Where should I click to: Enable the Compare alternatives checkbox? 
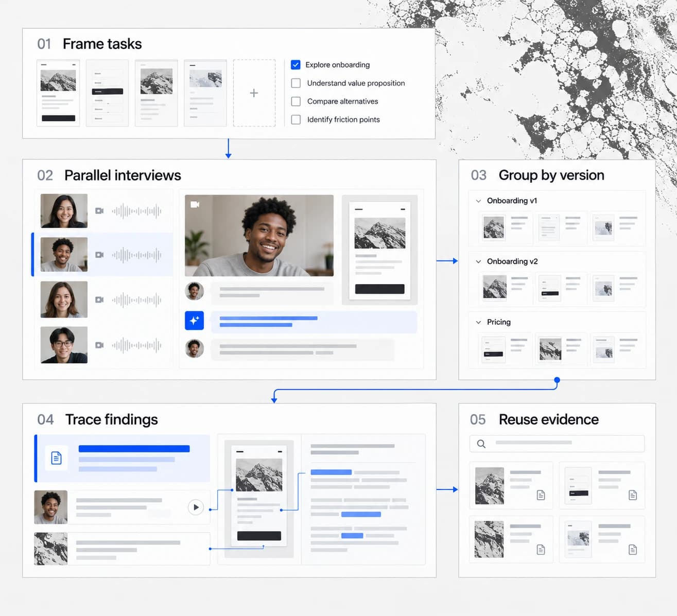[x=296, y=101]
